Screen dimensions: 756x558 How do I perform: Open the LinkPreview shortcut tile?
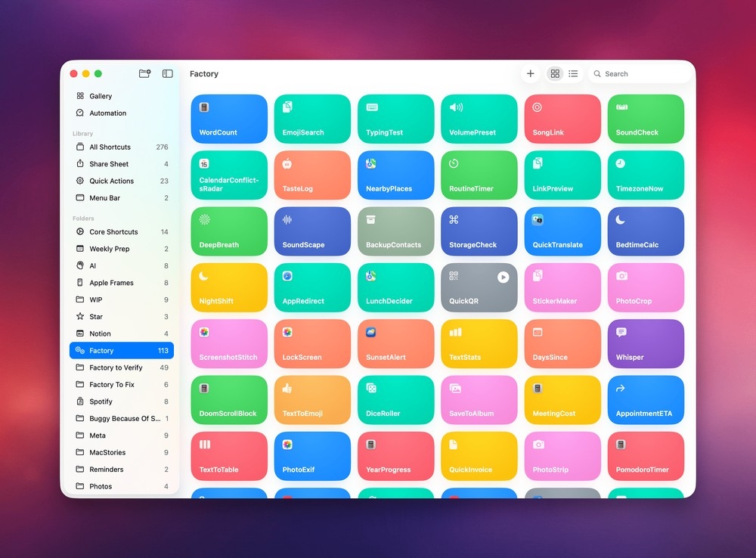562,175
